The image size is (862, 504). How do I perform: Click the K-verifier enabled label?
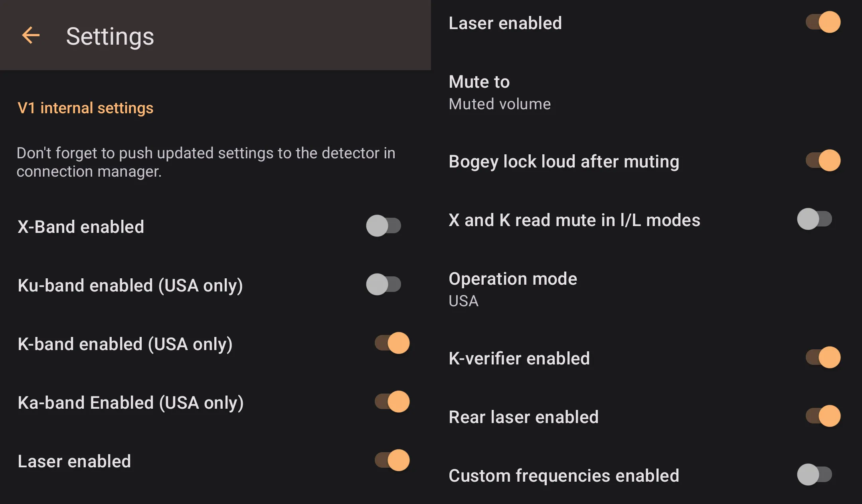[x=519, y=358]
